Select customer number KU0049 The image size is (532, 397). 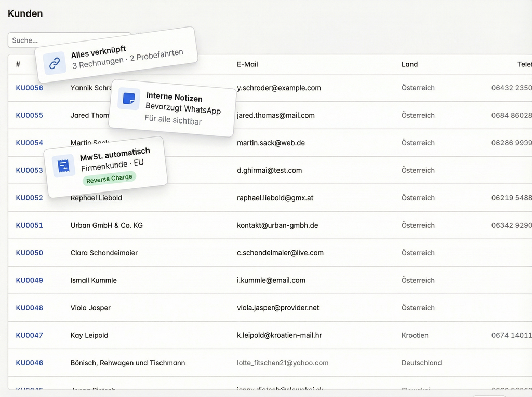tap(29, 280)
